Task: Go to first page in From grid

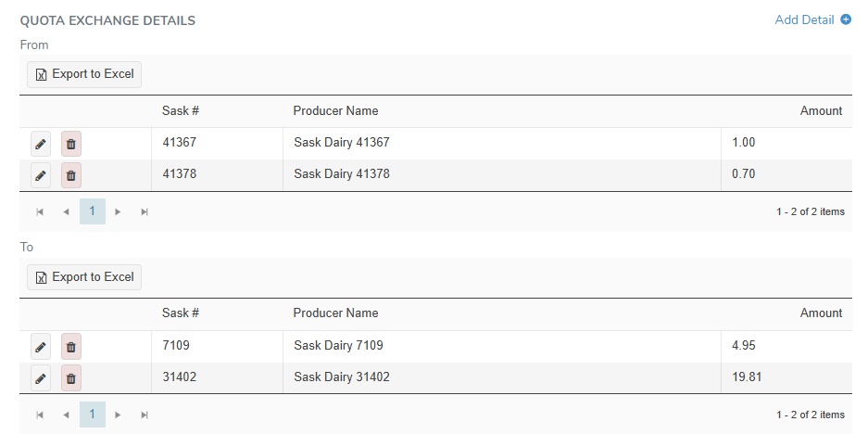Action: (x=40, y=211)
